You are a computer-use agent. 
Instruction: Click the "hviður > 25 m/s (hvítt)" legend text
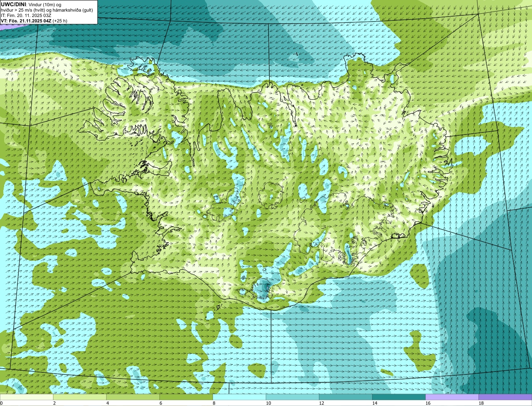tap(23, 10)
